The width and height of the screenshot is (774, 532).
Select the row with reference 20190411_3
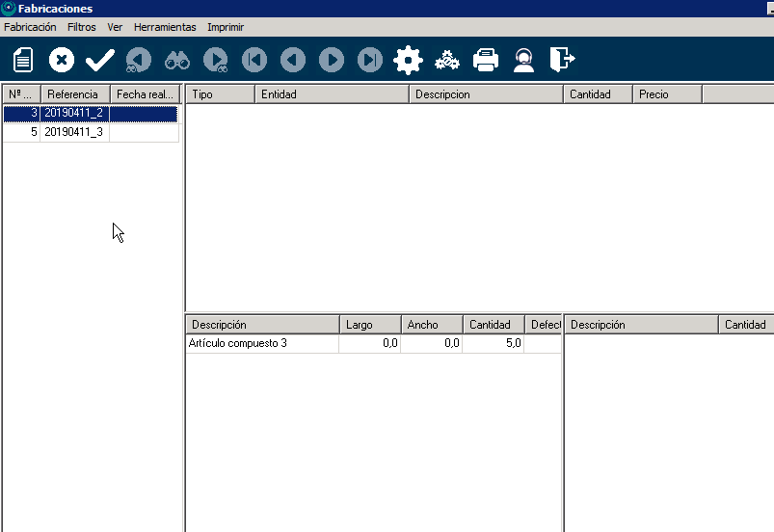[x=74, y=132]
